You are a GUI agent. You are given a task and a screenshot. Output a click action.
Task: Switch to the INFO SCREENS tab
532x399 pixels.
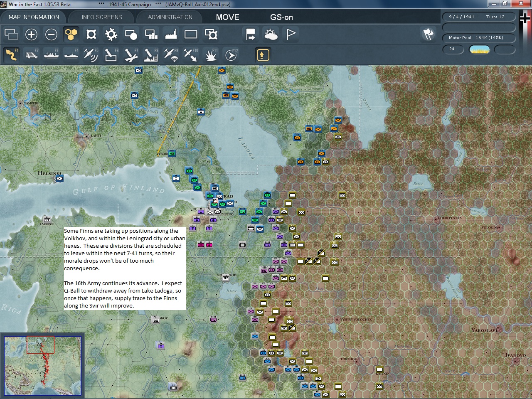(x=102, y=17)
